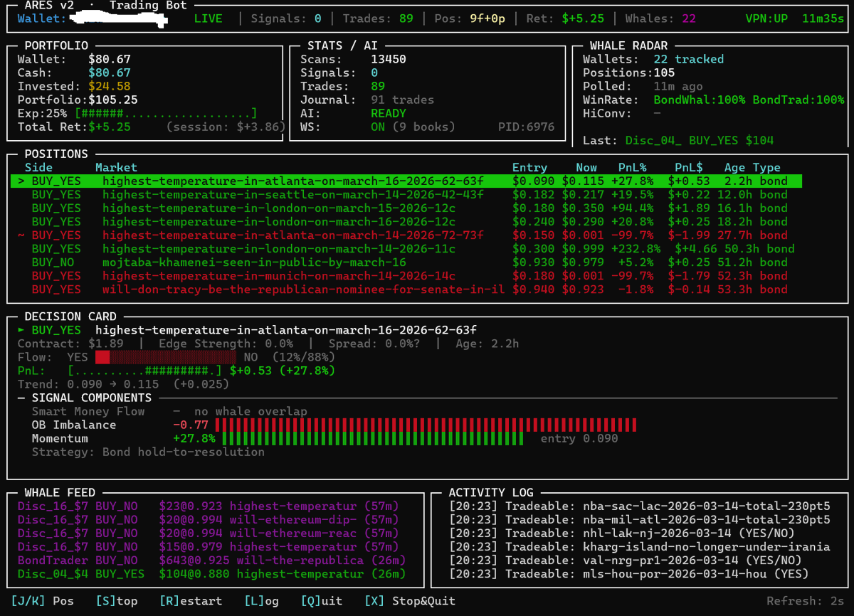This screenshot has height=616, width=854.
Task: Click the [X] Stop&Quit command
Action: (410, 601)
